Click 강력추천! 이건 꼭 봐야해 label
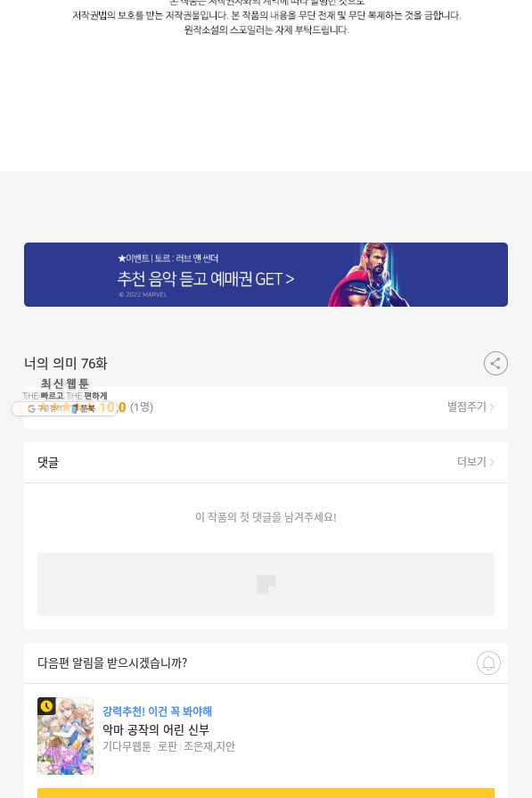 pyautogui.click(x=157, y=711)
